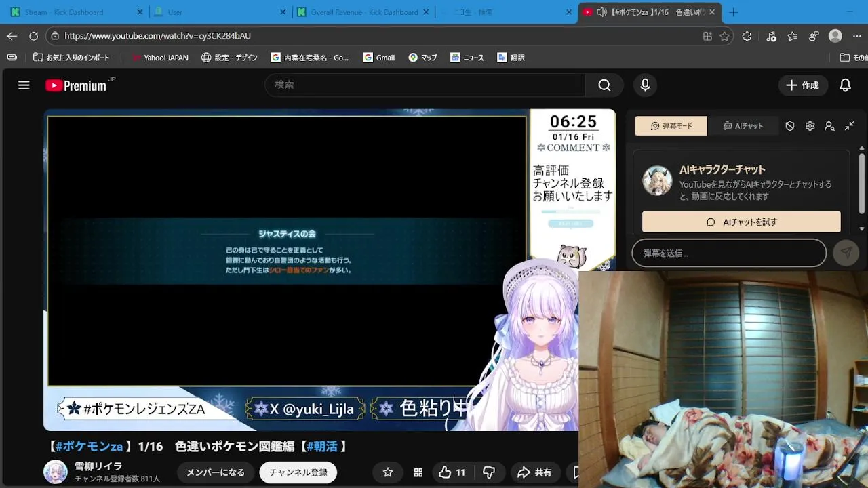Reload the page with the refresh icon
This screenshot has width=868, height=488.
(x=34, y=36)
